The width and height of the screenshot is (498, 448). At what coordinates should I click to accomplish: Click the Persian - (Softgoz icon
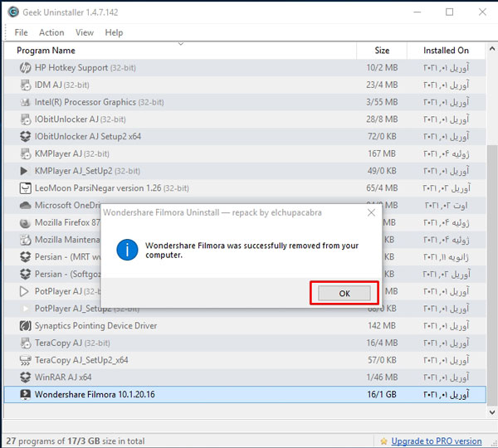coord(25,274)
